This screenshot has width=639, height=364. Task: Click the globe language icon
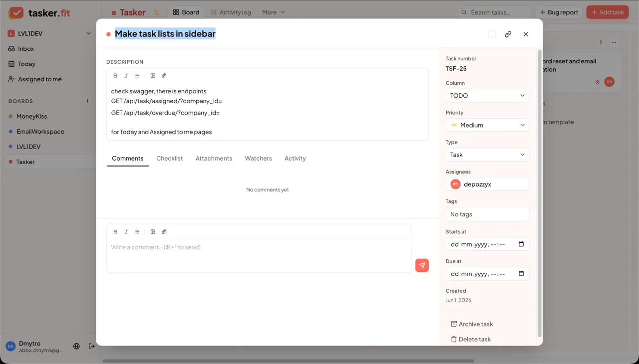click(x=76, y=346)
